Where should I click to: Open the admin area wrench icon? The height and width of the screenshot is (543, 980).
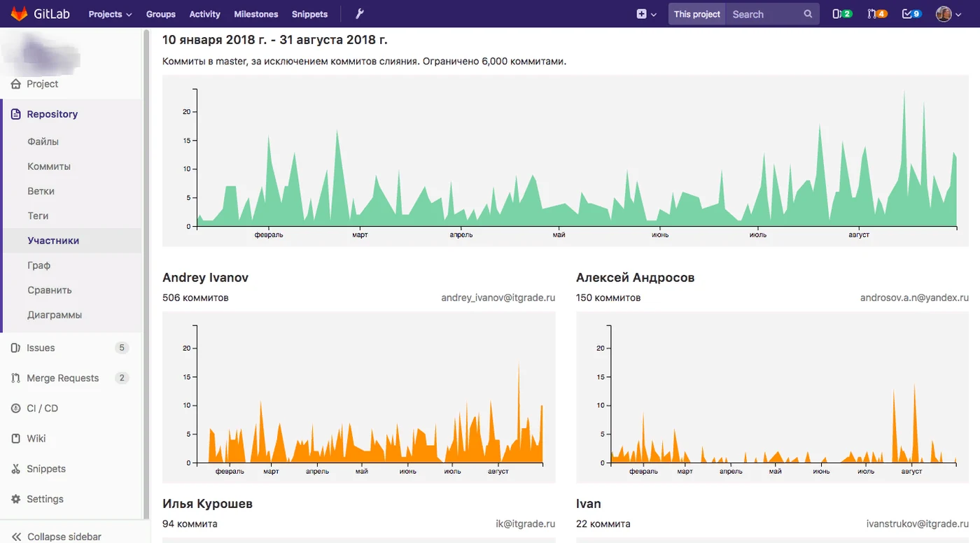tap(360, 14)
